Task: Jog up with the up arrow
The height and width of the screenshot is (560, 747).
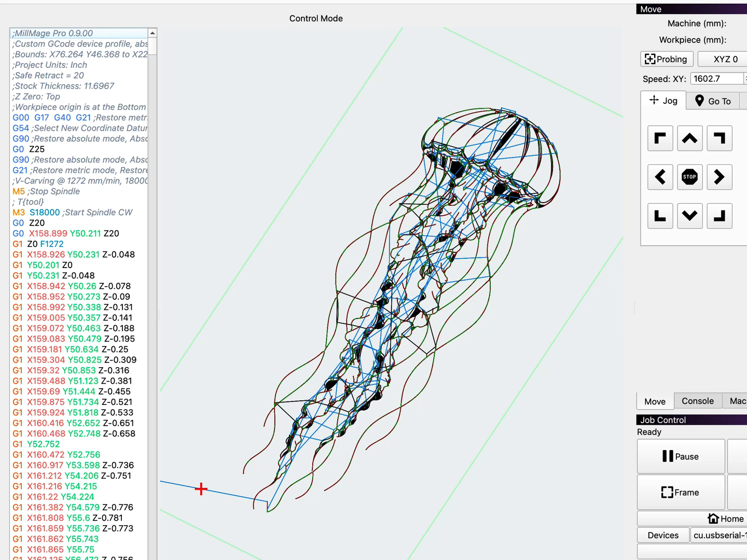Action: pyautogui.click(x=690, y=138)
